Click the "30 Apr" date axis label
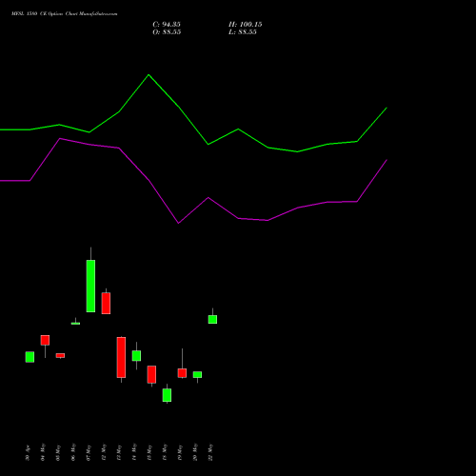Screen dimensions: 476x476 pyautogui.click(x=28, y=453)
